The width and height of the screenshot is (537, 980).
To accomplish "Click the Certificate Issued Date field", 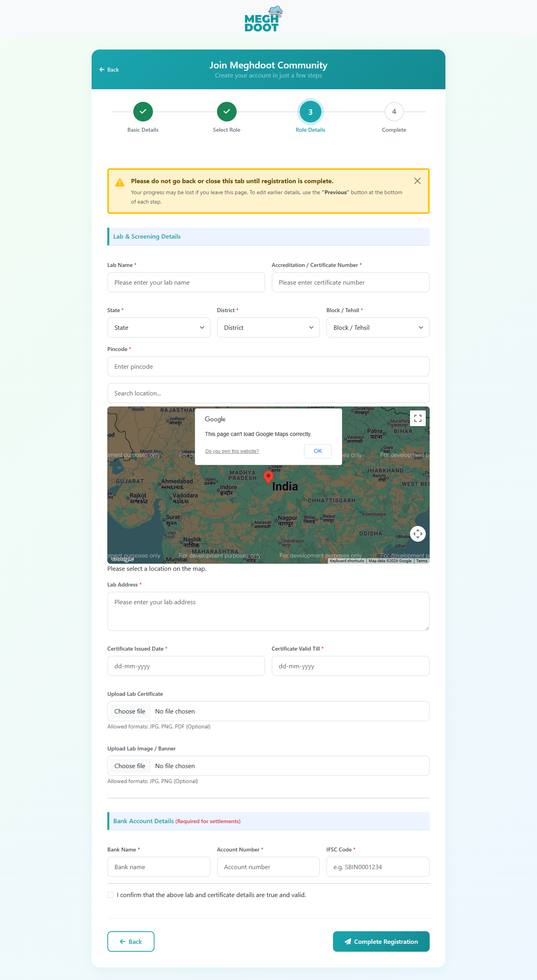I will [186, 666].
